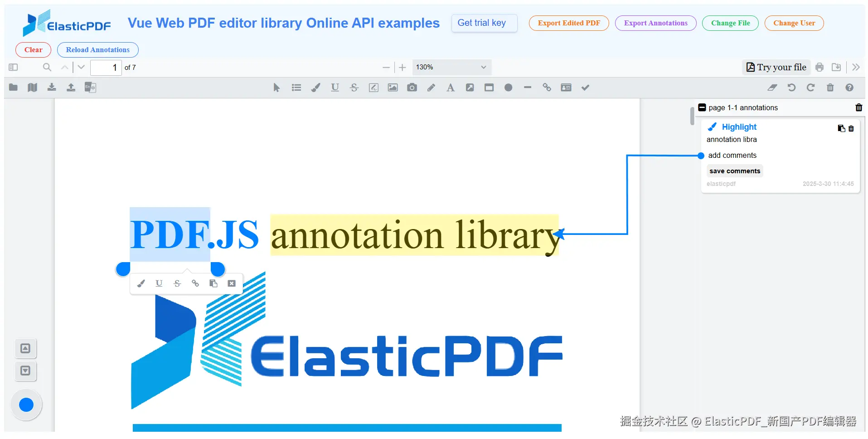Delete the Highlight annotation in panel
This screenshot has height=439, width=868.
click(851, 128)
